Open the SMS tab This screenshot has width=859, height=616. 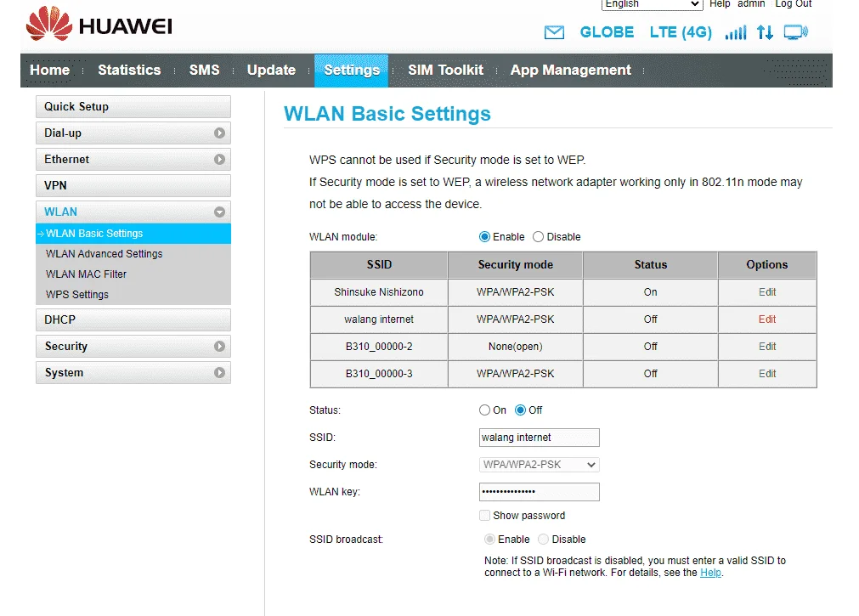(204, 71)
